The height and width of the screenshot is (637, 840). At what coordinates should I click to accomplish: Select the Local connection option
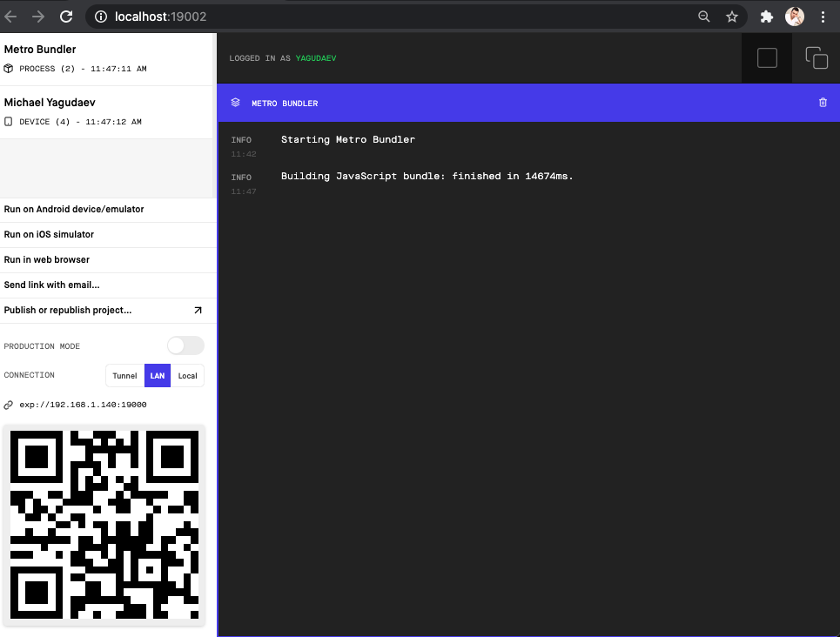point(187,375)
